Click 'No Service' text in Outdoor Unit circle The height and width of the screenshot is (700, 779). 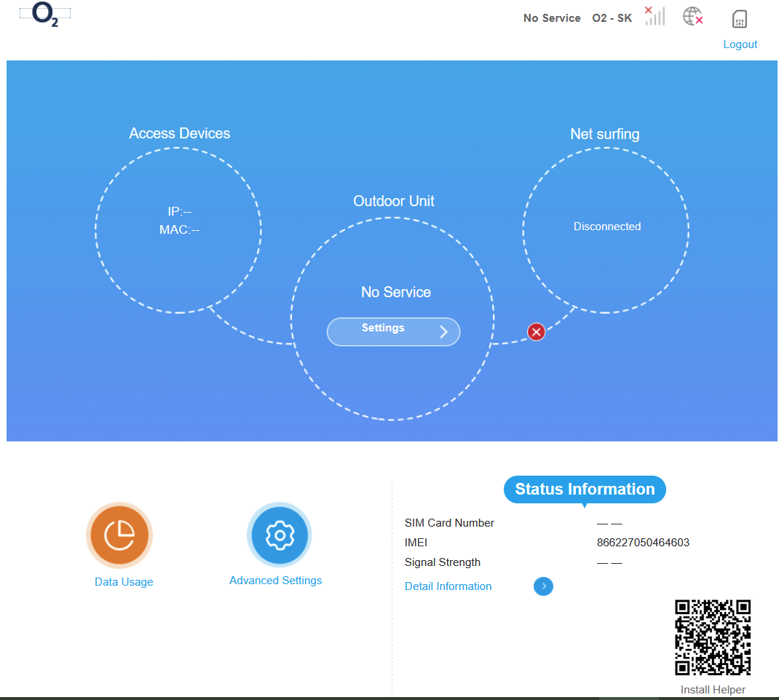click(x=396, y=292)
